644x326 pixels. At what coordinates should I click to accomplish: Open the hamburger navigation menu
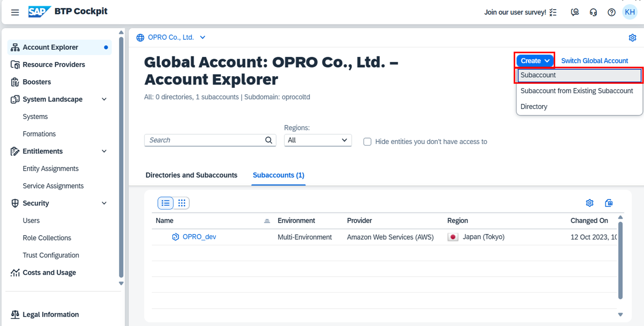pyautogui.click(x=15, y=13)
